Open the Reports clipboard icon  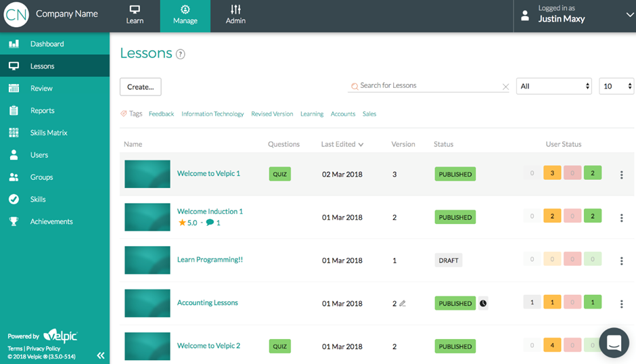tap(14, 110)
